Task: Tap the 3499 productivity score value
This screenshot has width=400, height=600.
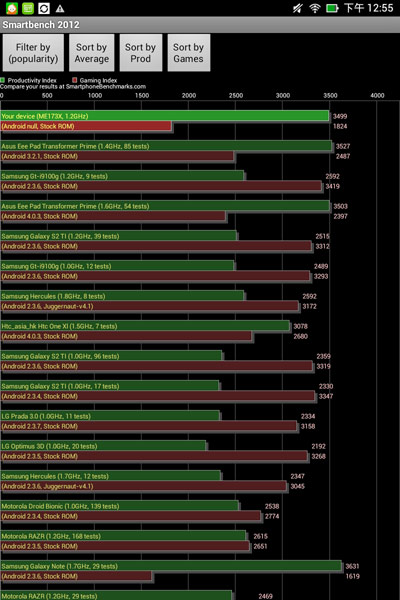Action: tap(340, 116)
